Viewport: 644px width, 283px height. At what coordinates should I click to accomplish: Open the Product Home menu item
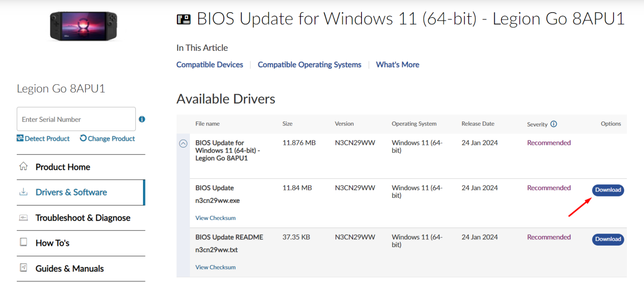tap(63, 167)
